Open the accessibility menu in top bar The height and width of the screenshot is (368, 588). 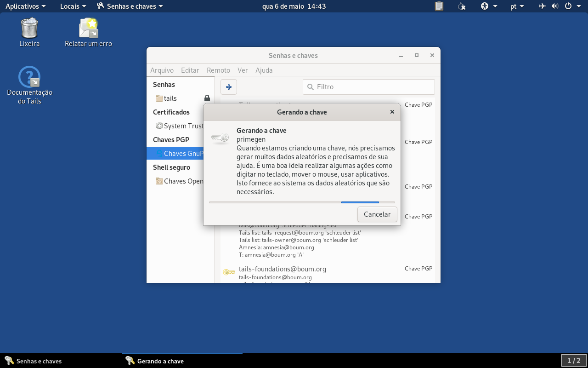pos(489,6)
